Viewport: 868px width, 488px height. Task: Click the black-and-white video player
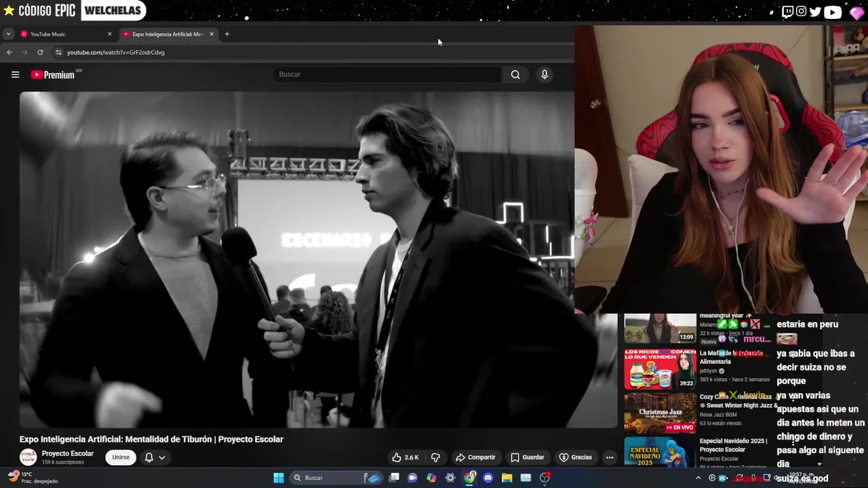click(318, 260)
